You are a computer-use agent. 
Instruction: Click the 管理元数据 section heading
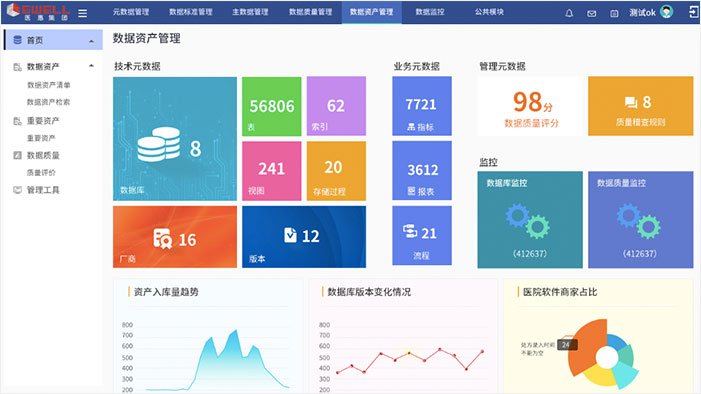[x=502, y=67]
